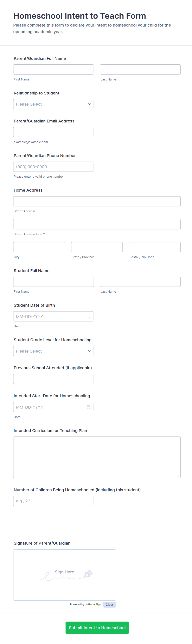192x644 pixels.
Task: Click the Number of Children field
Action: (53, 501)
